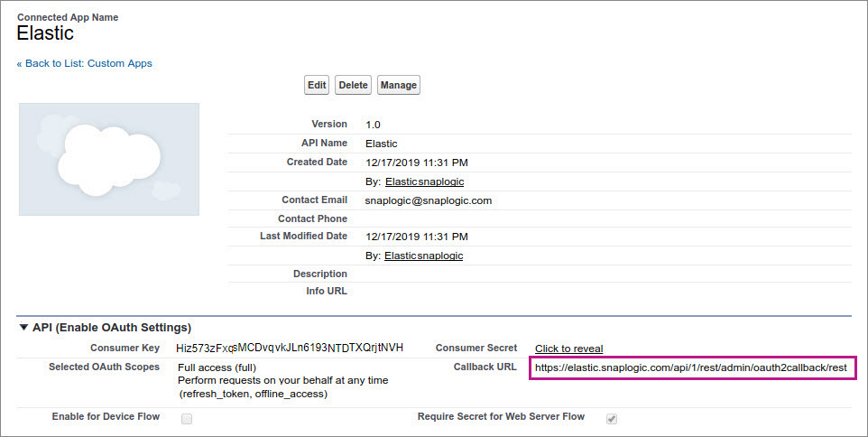Open the Elasticsnaplogic link under Created Date
The width and height of the screenshot is (868, 437).
pyautogui.click(x=425, y=181)
